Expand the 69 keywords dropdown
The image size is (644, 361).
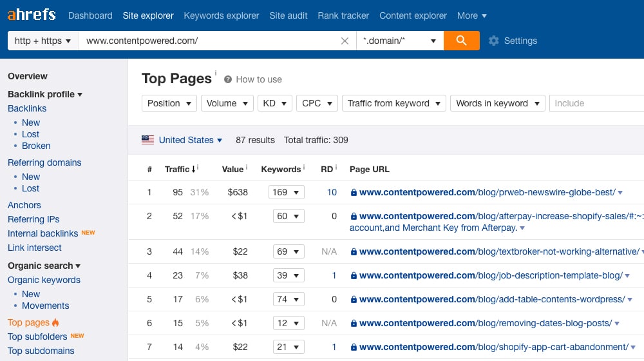(289, 251)
